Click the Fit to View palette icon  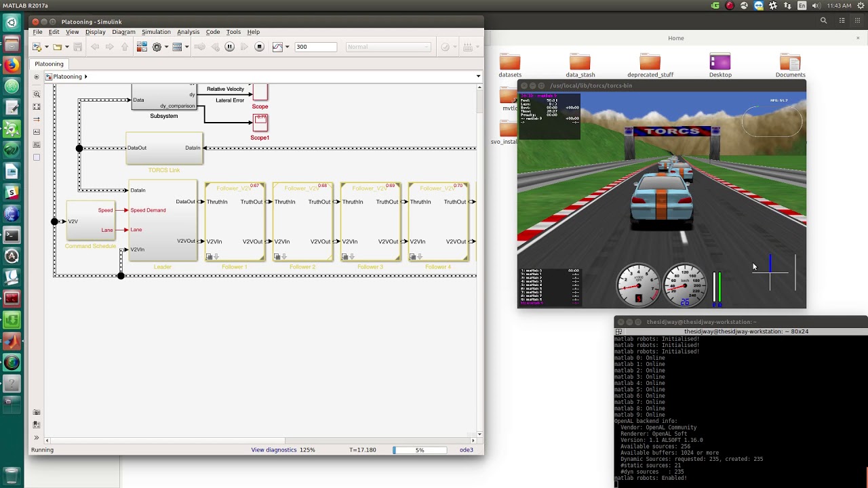pos(37,106)
